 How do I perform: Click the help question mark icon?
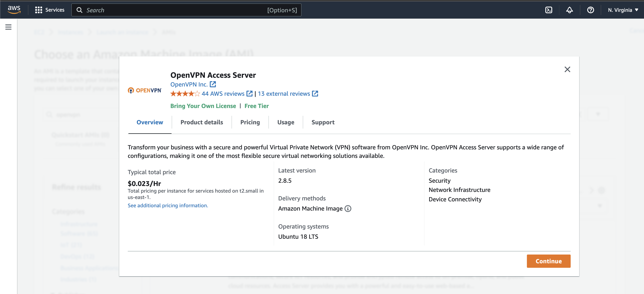pyautogui.click(x=590, y=10)
